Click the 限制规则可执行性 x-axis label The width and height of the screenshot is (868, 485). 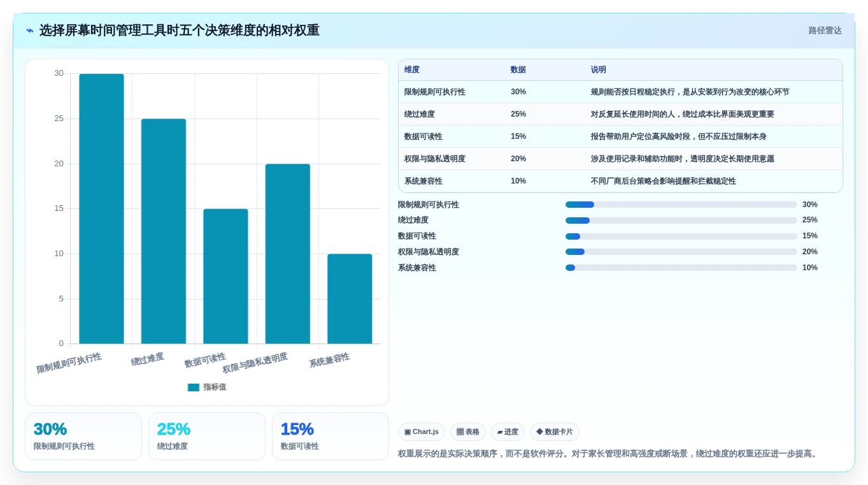click(x=69, y=363)
